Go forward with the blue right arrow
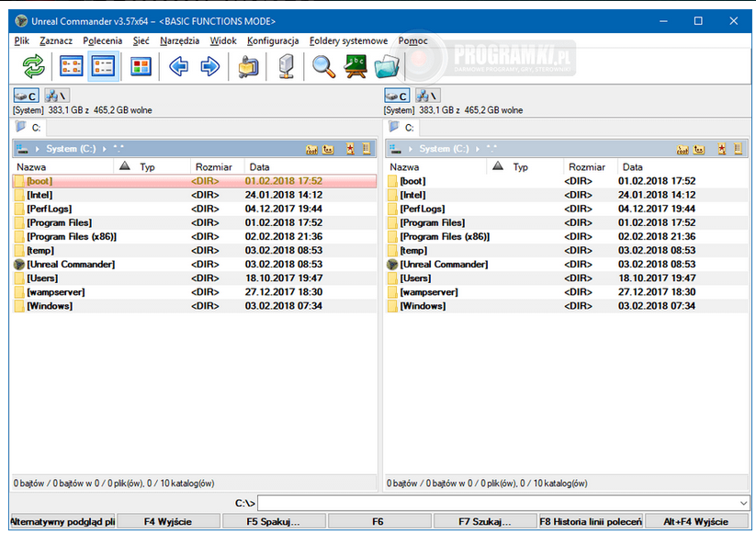 pyautogui.click(x=209, y=66)
